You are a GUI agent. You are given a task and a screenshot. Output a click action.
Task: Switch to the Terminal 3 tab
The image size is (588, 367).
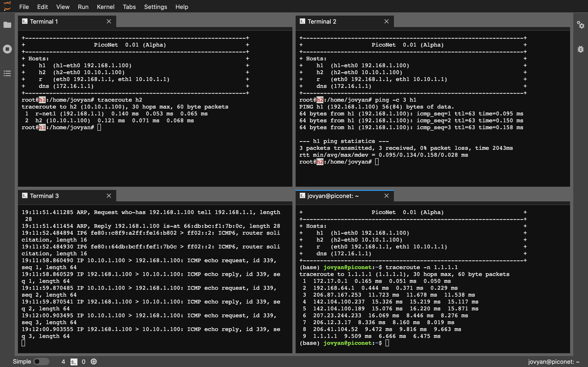[44, 196]
